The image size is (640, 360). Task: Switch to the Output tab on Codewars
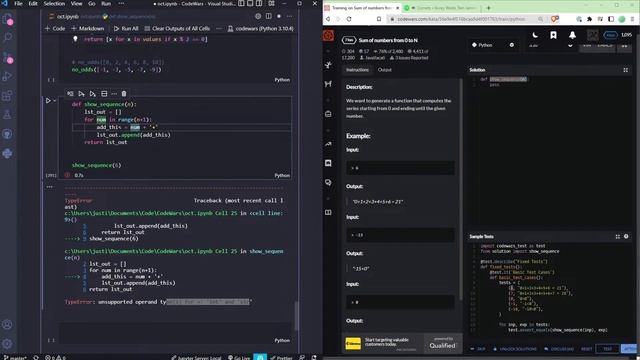pos(384,70)
